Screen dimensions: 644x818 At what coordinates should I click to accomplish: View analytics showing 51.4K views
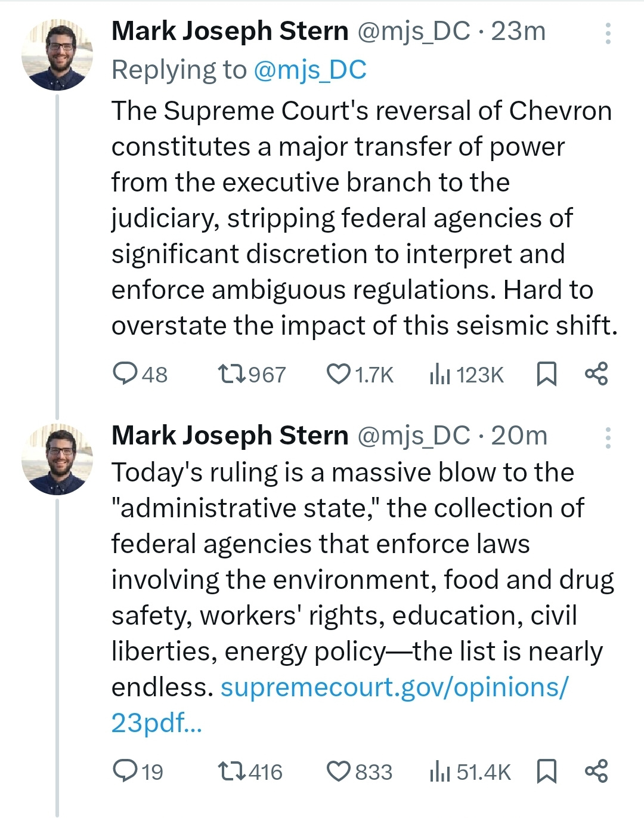tap(440, 771)
